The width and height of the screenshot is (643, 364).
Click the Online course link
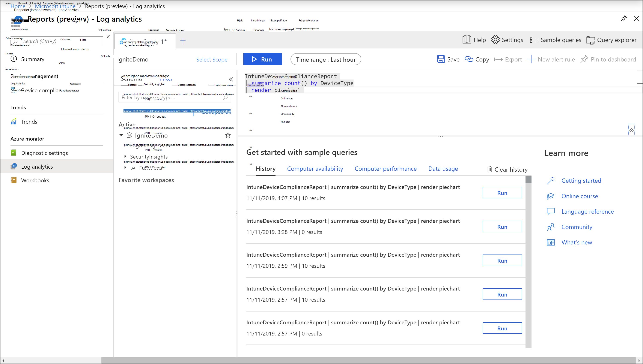(x=579, y=196)
